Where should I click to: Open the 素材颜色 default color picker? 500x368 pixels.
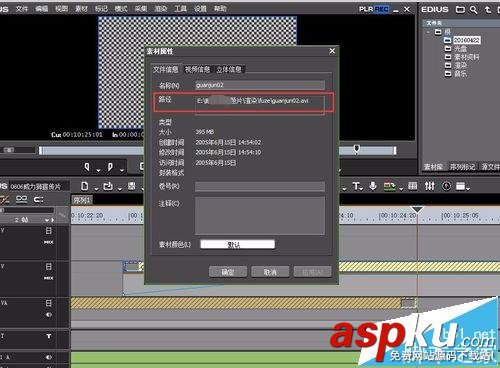[237, 244]
